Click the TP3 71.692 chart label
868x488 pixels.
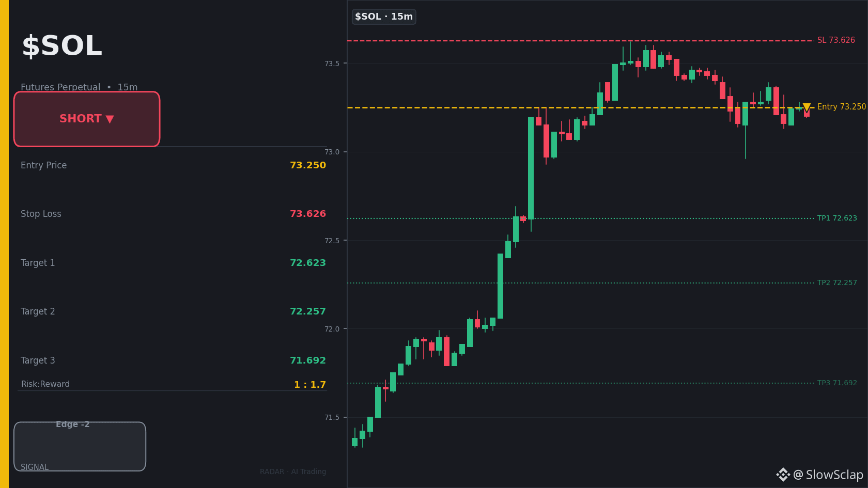(x=837, y=383)
